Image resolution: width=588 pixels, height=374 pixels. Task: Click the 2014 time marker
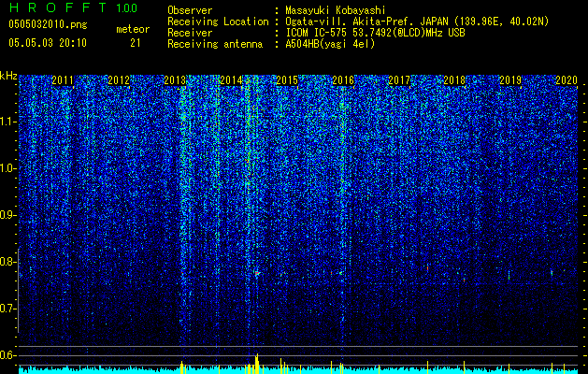pos(231,79)
